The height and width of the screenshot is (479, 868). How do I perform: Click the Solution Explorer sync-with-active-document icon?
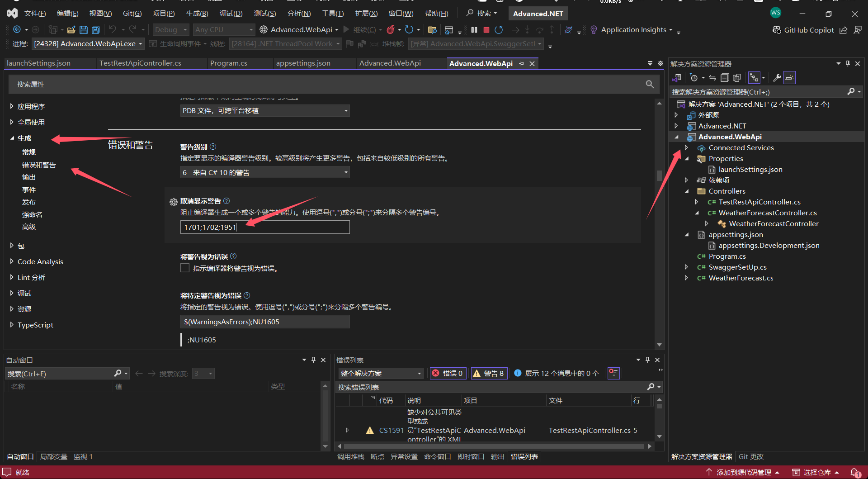712,78
